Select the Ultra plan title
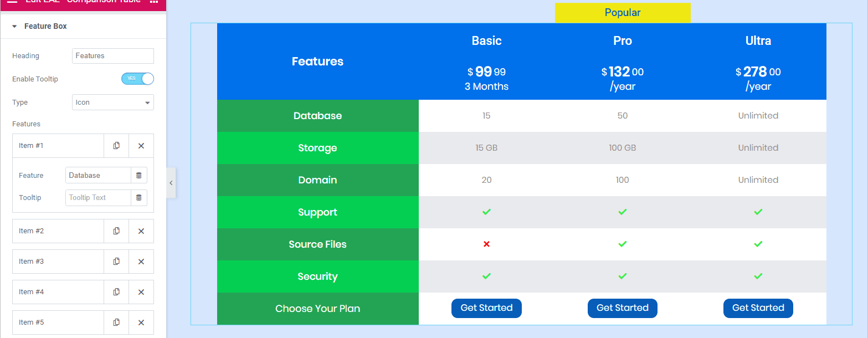The width and height of the screenshot is (868, 338). [x=758, y=40]
